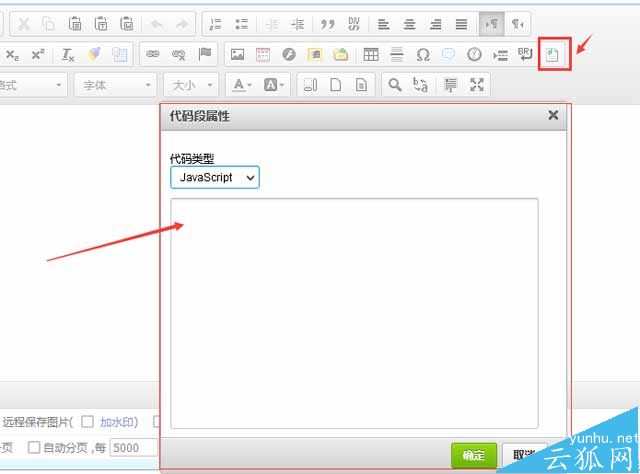
Task: Insert a table
Action: pyautogui.click(x=371, y=54)
